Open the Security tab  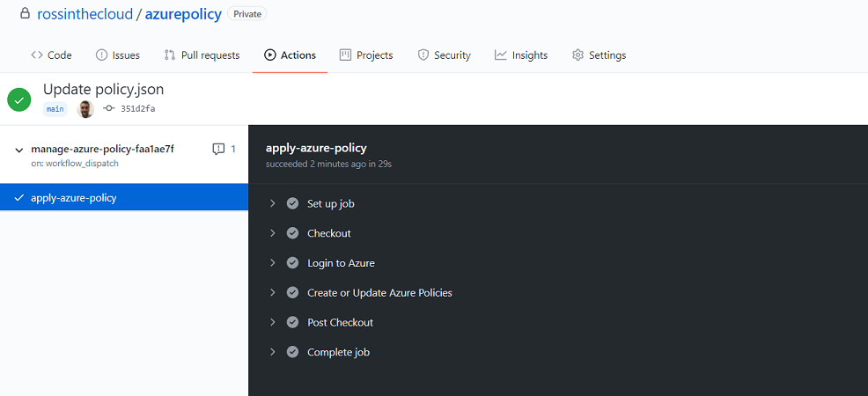pyautogui.click(x=444, y=55)
